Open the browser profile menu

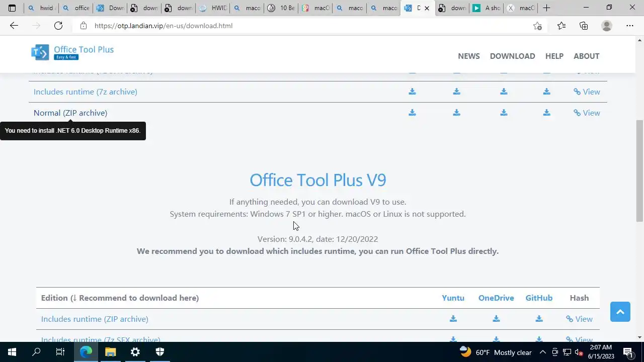[x=607, y=26]
